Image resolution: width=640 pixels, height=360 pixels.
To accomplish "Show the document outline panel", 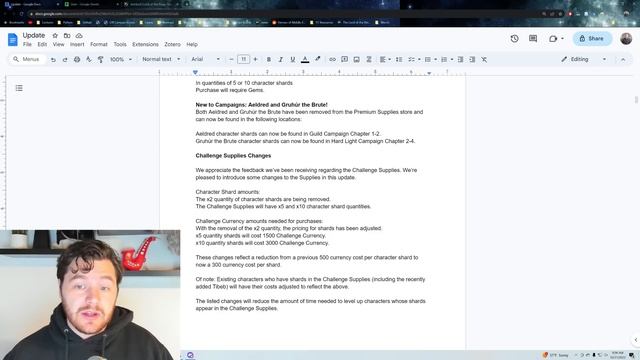I will (x=19, y=88).
